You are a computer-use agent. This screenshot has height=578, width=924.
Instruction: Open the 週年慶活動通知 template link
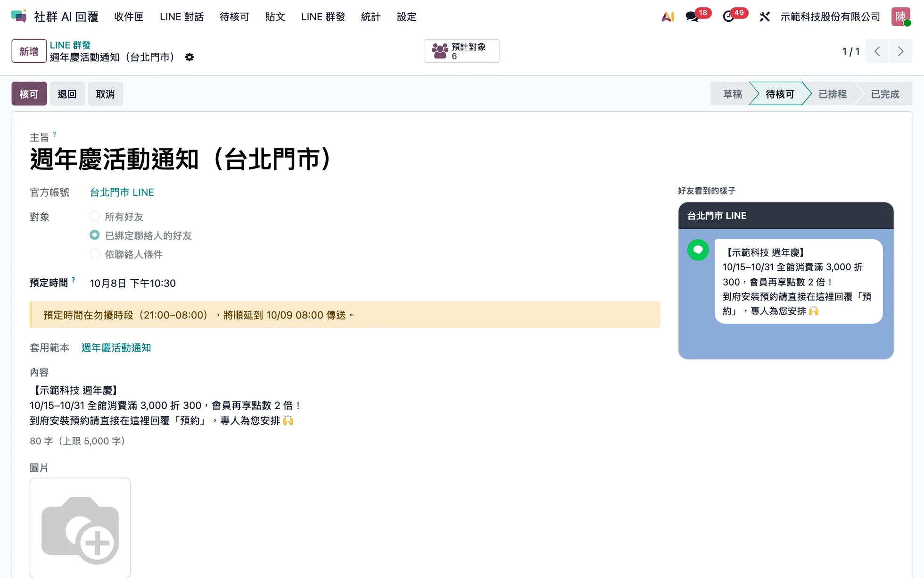[116, 348]
